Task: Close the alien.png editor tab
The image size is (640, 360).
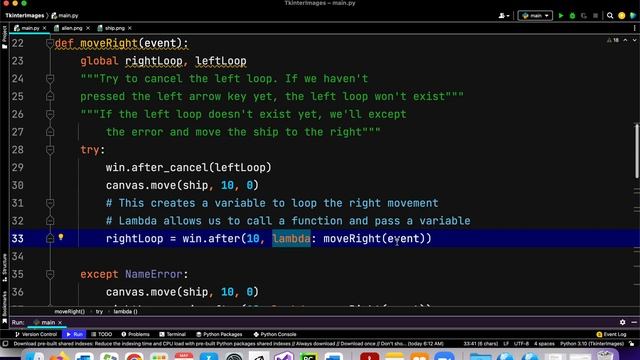Action: click(88, 28)
